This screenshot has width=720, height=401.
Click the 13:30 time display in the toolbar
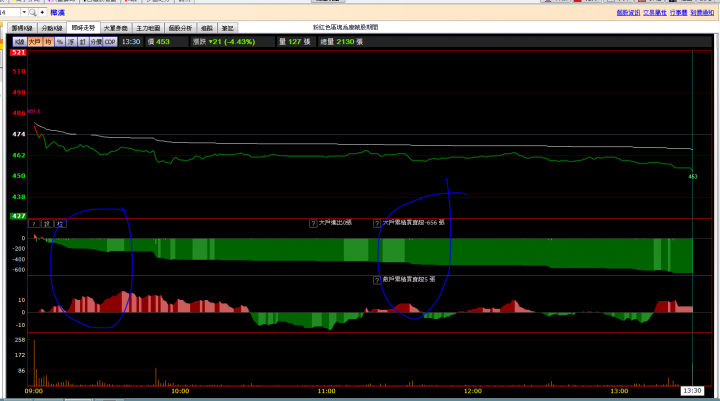coord(131,42)
